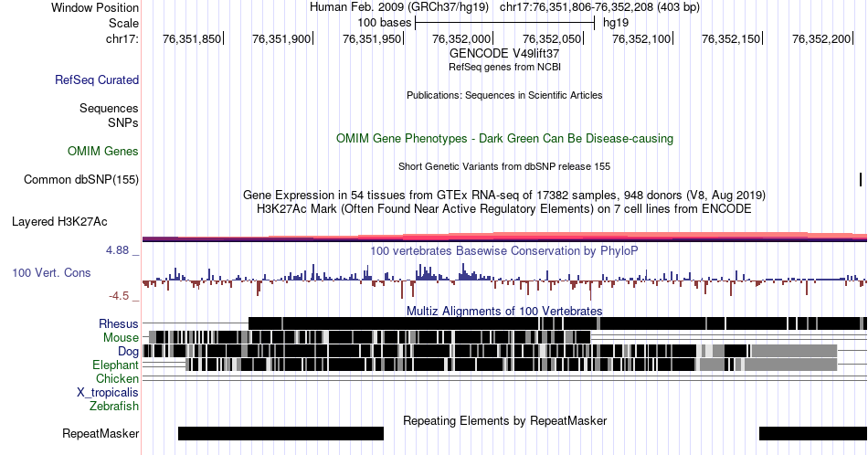Click the 100 bases scale bar
868x455 pixels.
[x=504, y=23]
